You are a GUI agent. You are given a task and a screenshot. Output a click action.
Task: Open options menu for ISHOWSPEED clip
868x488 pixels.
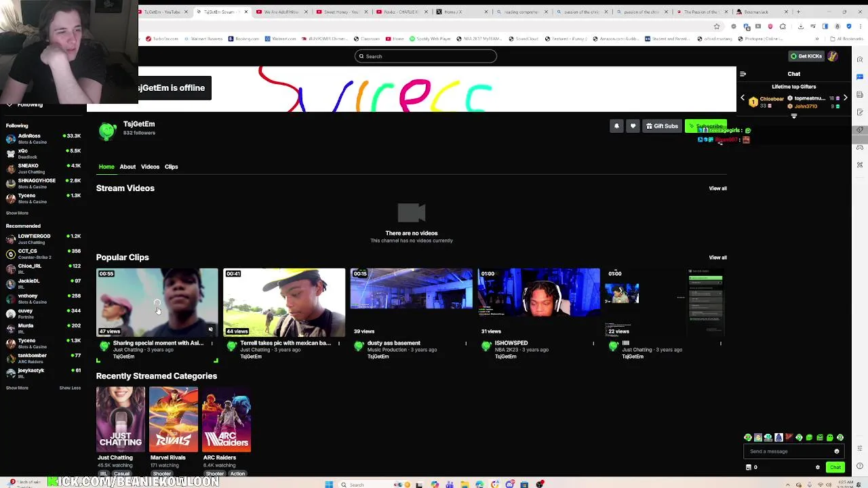click(x=593, y=344)
